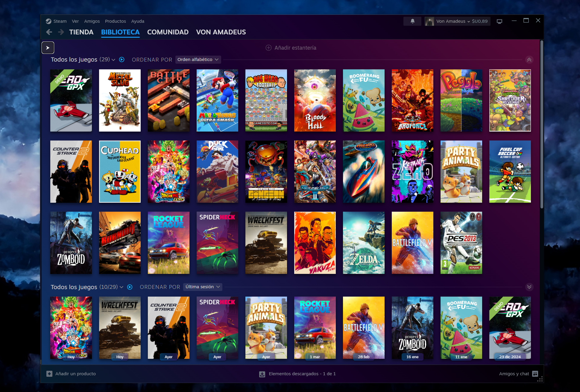Click play icon beside second shelf title

coord(130,287)
